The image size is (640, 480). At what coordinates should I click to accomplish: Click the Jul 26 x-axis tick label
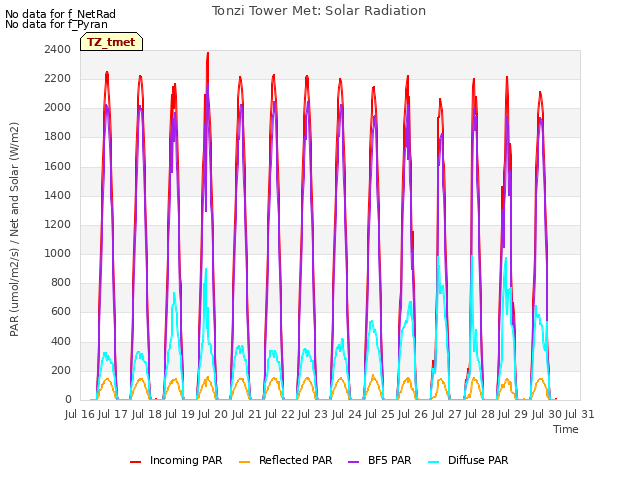click(x=413, y=414)
